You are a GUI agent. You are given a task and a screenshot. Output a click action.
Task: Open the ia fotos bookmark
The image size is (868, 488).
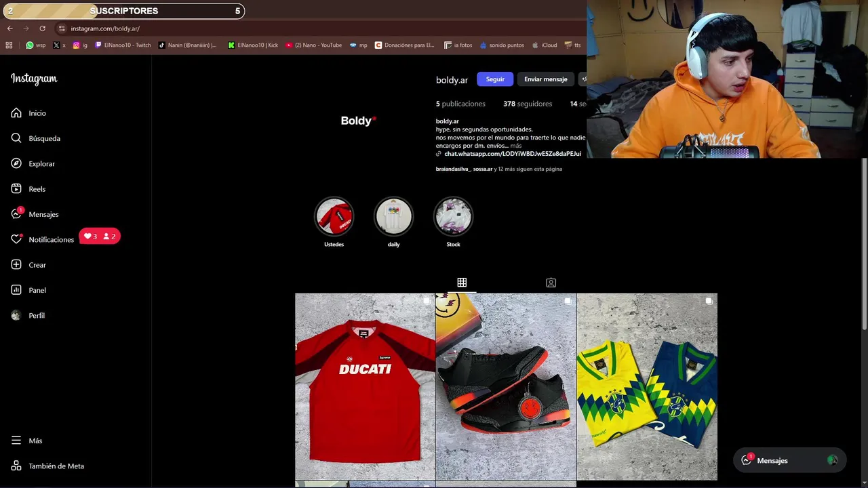pyautogui.click(x=458, y=45)
